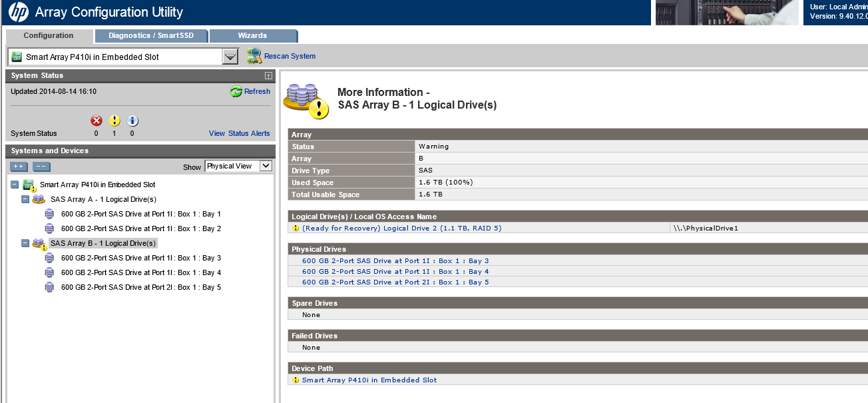Select Bay 4 drive in tree
868x403 pixels.
141,272
